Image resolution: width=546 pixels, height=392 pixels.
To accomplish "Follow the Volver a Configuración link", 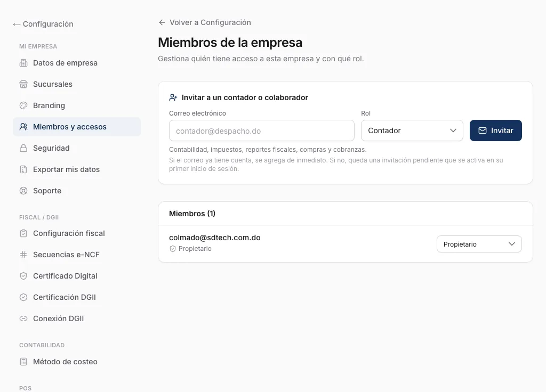I will (x=205, y=22).
